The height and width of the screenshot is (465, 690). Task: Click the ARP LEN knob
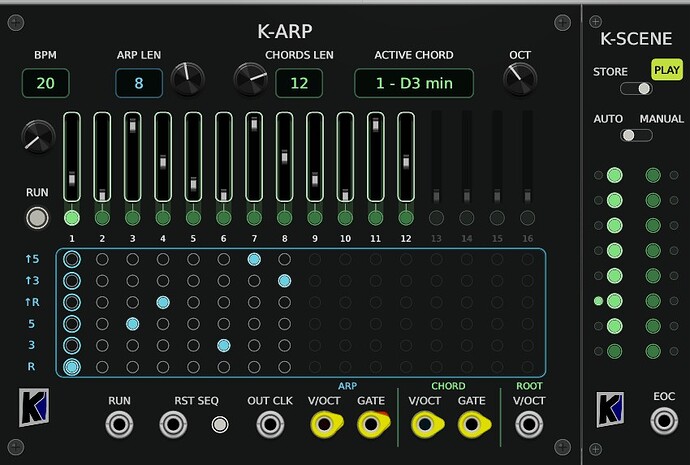pos(187,79)
